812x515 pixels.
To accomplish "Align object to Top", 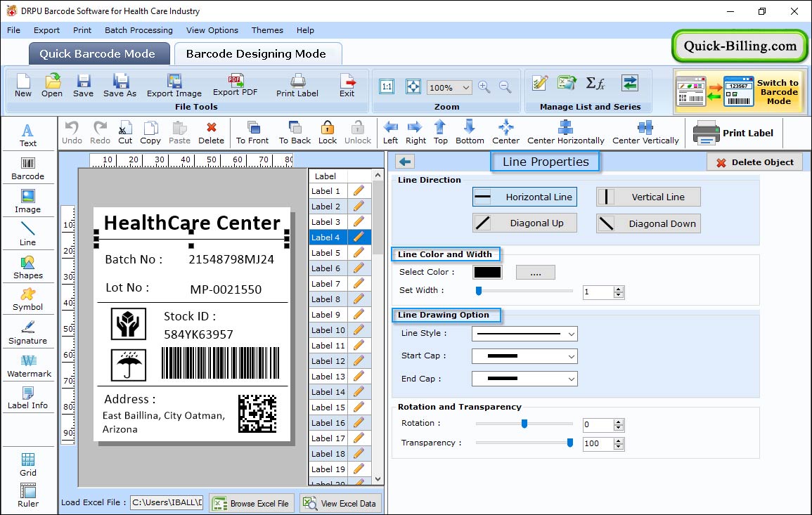I will coord(441,133).
